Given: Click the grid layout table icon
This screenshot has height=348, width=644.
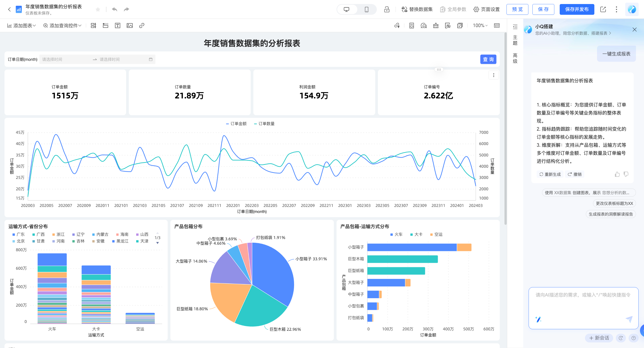Looking at the screenshot, I should coord(497,25).
